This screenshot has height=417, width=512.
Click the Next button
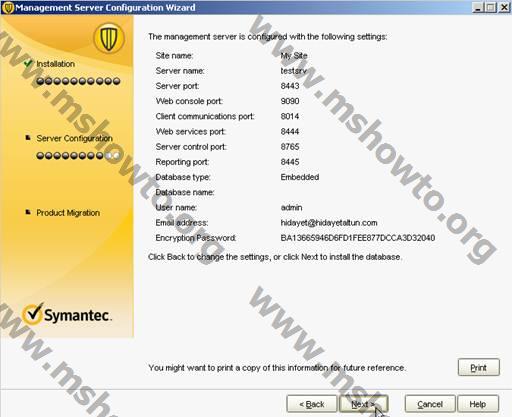[x=364, y=404]
